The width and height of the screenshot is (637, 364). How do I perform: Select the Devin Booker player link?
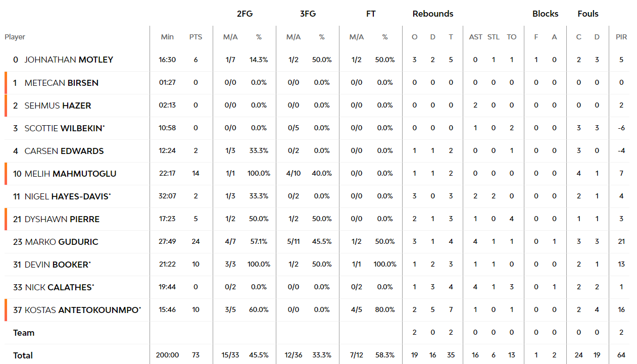tap(58, 265)
